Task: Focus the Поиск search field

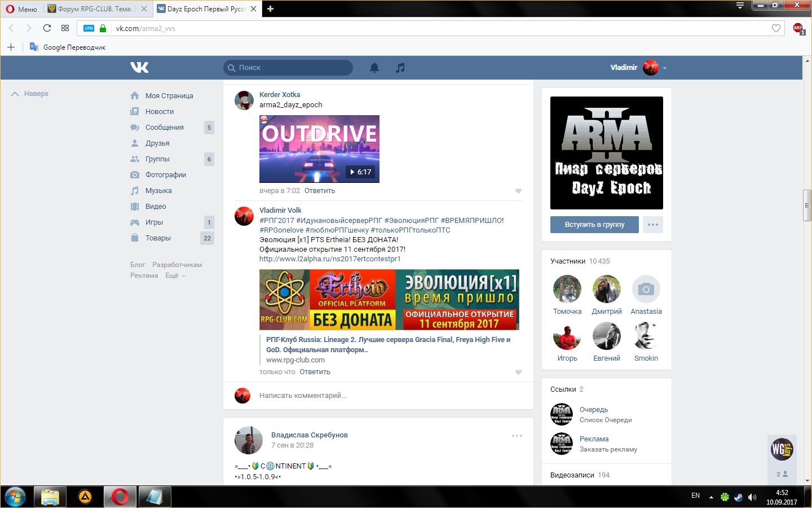Action: pyautogui.click(x=288, y=68)
